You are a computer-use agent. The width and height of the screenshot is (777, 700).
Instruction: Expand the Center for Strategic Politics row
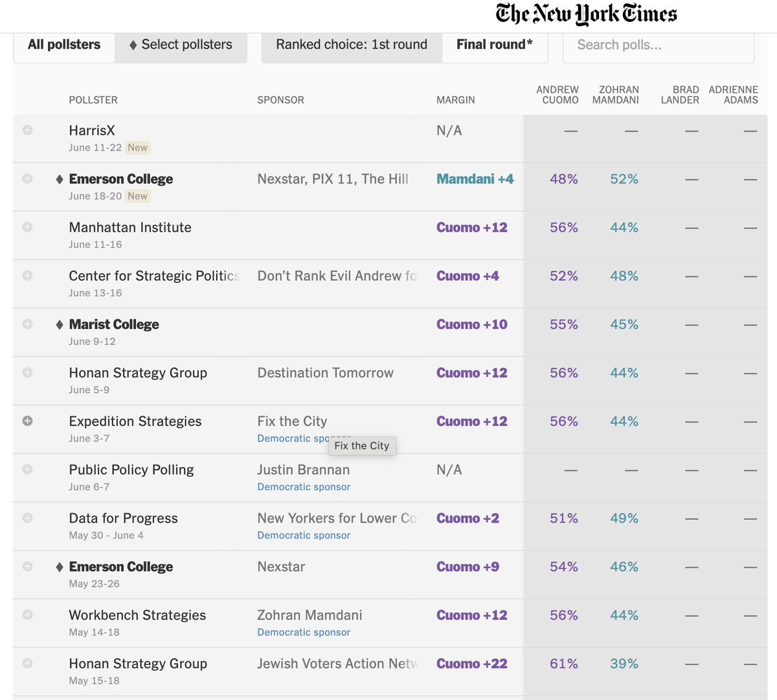[x=27, y=275]
